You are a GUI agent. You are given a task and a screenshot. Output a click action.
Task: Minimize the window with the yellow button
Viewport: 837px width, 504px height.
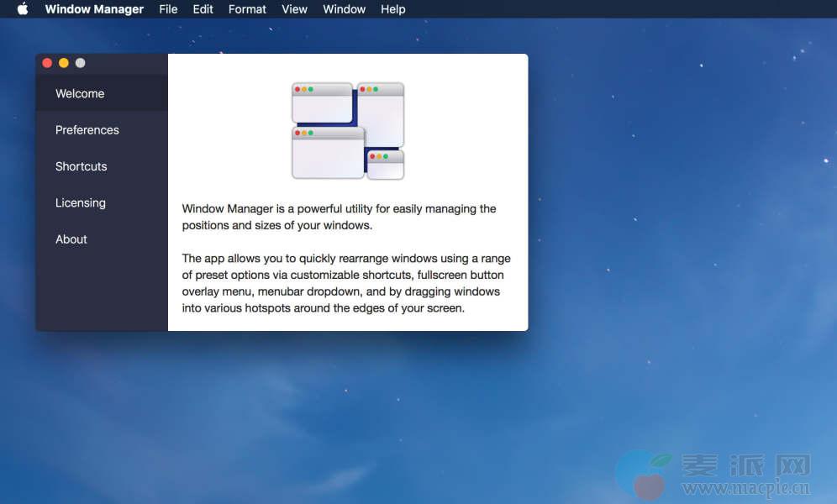pyautogui.click(x=64, y=63)
